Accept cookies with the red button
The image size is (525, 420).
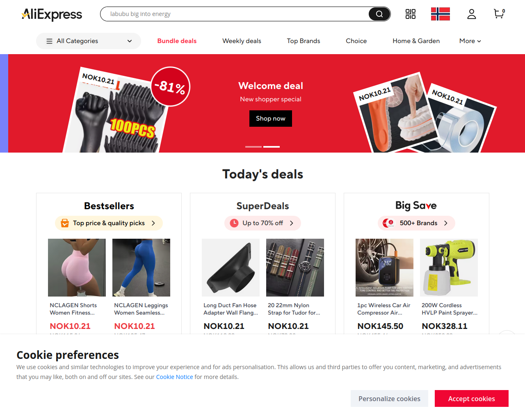(x=472, y=399)
